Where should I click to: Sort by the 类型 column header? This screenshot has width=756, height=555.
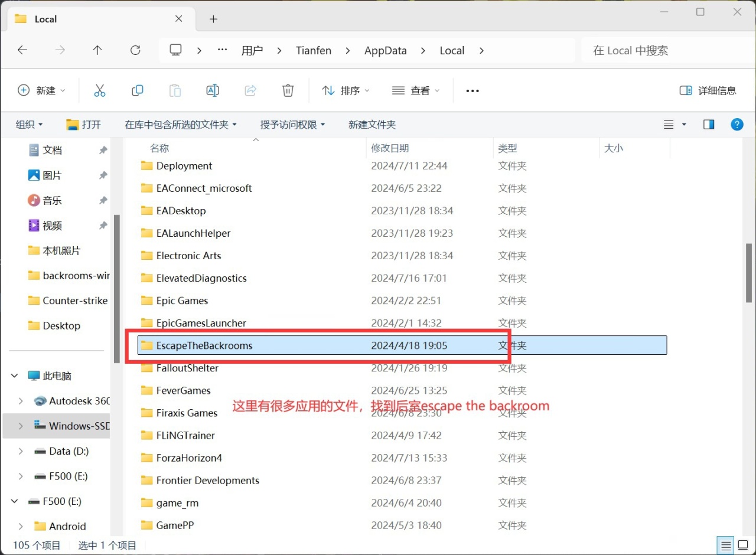[507, 148]
